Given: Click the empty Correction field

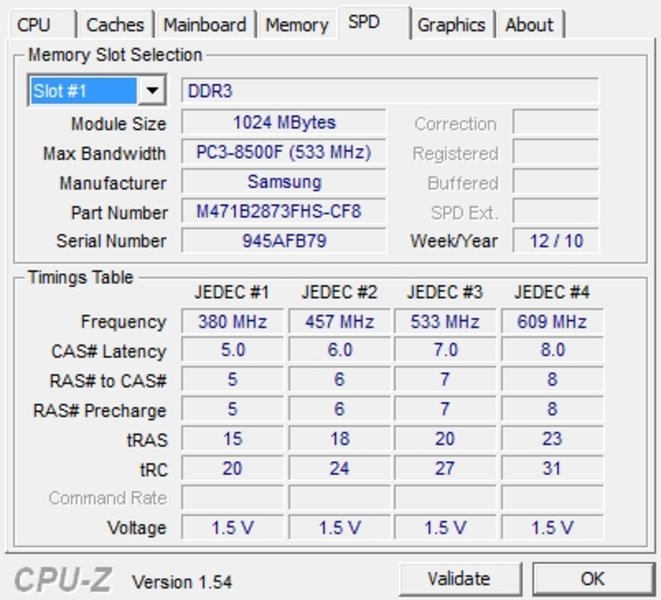Looking at the screenshot, I should point(556,122).
